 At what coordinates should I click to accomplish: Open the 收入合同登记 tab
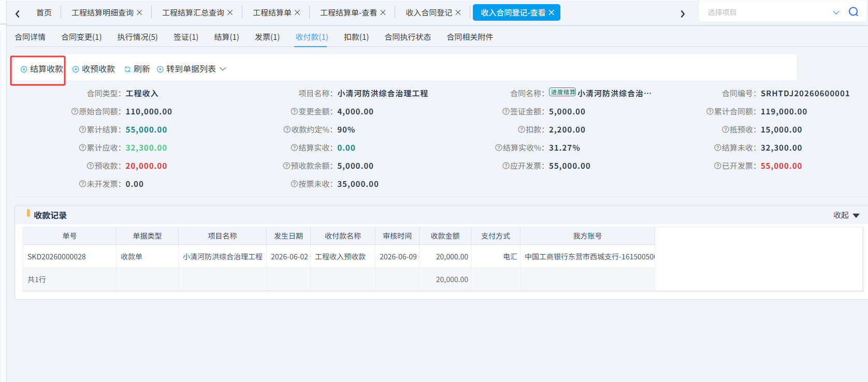pyautogui.click(x=429, y=12)
